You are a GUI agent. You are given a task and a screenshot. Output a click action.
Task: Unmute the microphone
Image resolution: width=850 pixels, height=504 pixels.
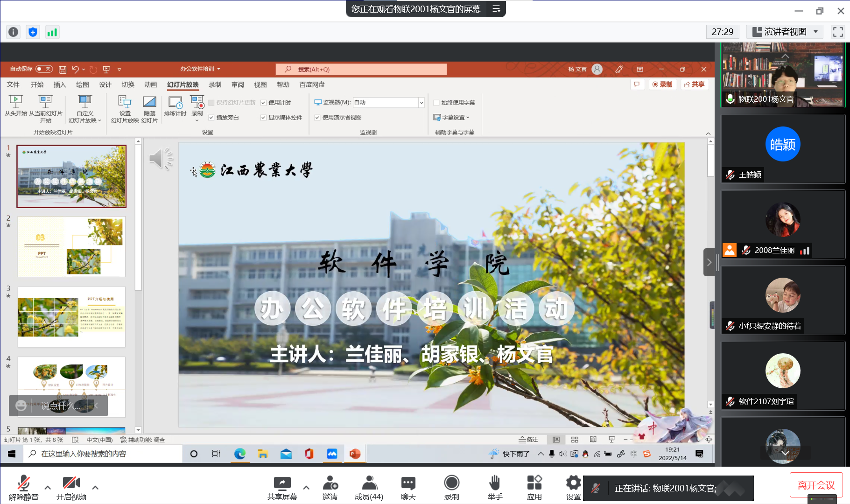pos(23,483)
